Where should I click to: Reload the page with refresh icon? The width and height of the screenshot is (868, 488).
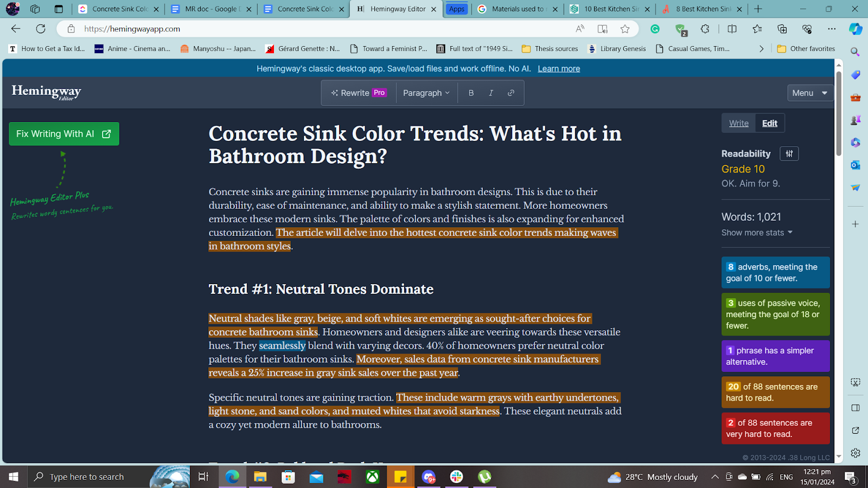click(x=41, y=29)
